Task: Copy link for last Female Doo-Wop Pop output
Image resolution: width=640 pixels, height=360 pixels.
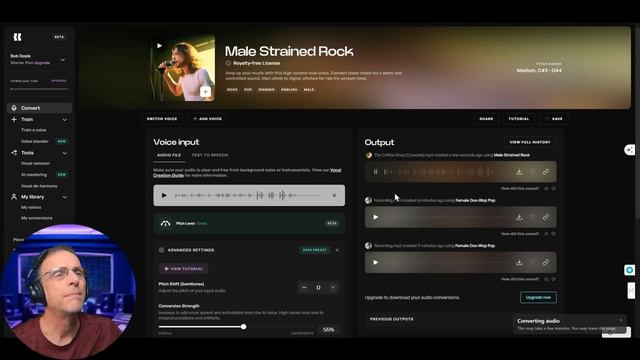Action: 546,262
